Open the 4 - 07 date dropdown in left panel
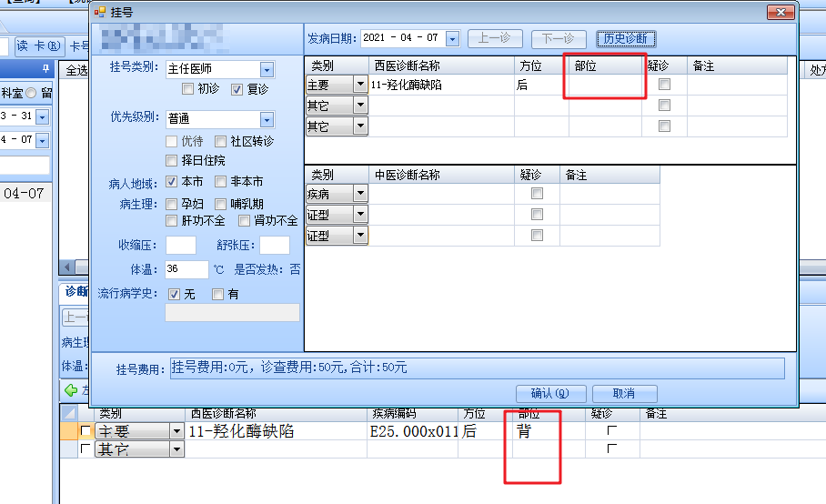 click(43, 140)
